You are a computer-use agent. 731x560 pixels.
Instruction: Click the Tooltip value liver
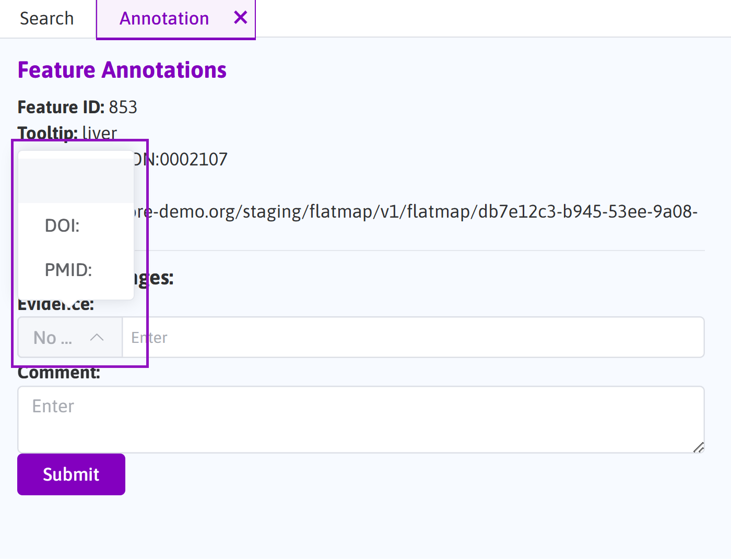pyautogui.click(x=100, y=133)
